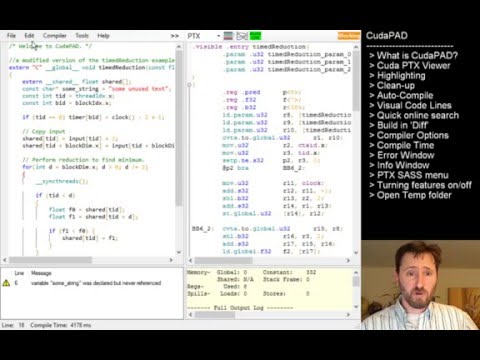The height and width of the screenshot is (360, 480).
Task: Click the __syncthreads() call in source code
Action: click(x=62, y=181)
